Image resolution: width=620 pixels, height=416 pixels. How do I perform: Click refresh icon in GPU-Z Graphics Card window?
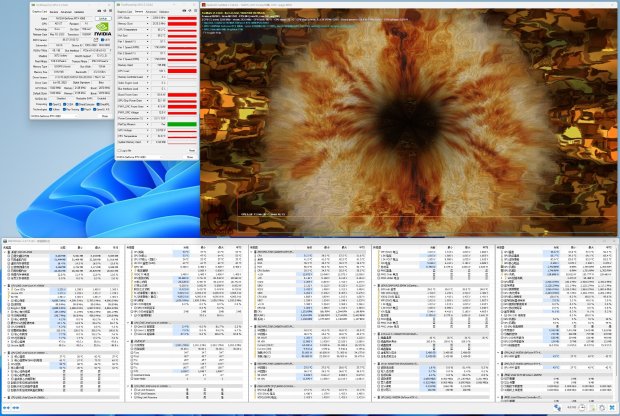105,11
